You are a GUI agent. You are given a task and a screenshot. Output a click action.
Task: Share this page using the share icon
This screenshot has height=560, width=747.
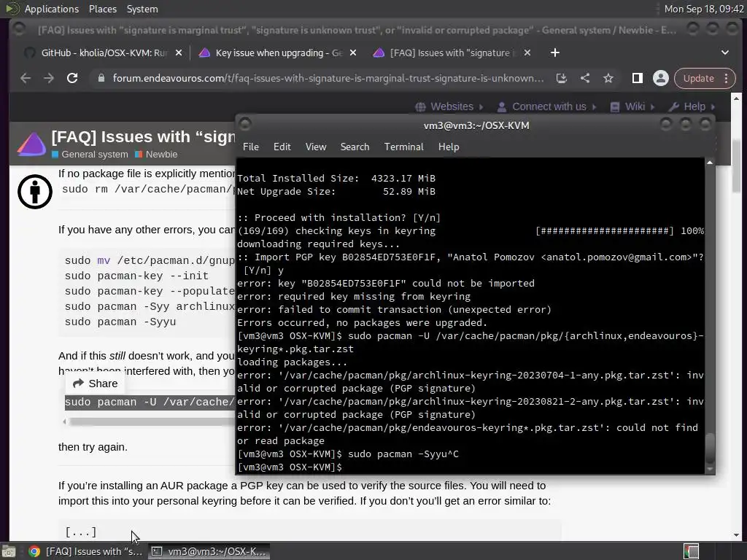[585, 78]
